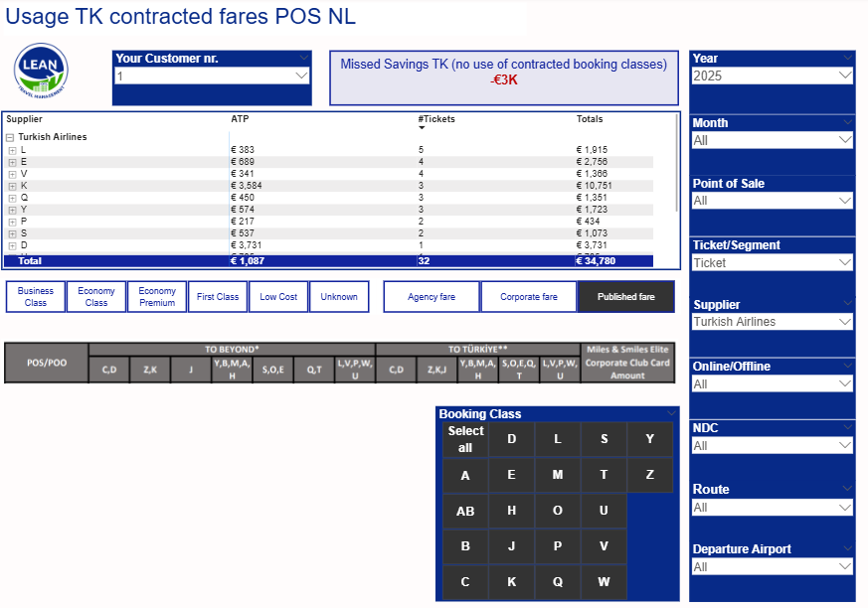Toggle booking class AB tile
868x608 pixels.
(x=465, y=511)
